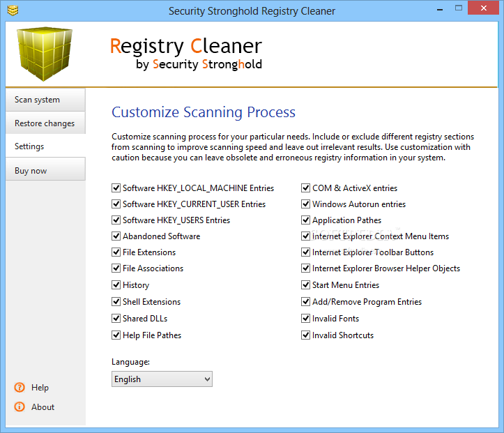Click the yellow cube logo image
Viewport: 504px width, 433px height.
pyautogui.click(x=45, y=54)
